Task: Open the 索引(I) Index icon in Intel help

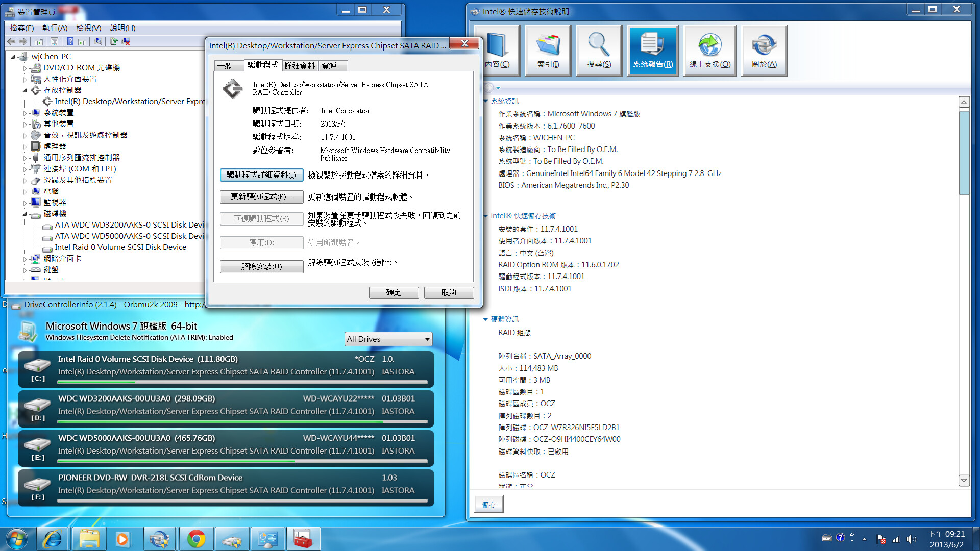Action: tap(548, 51)
